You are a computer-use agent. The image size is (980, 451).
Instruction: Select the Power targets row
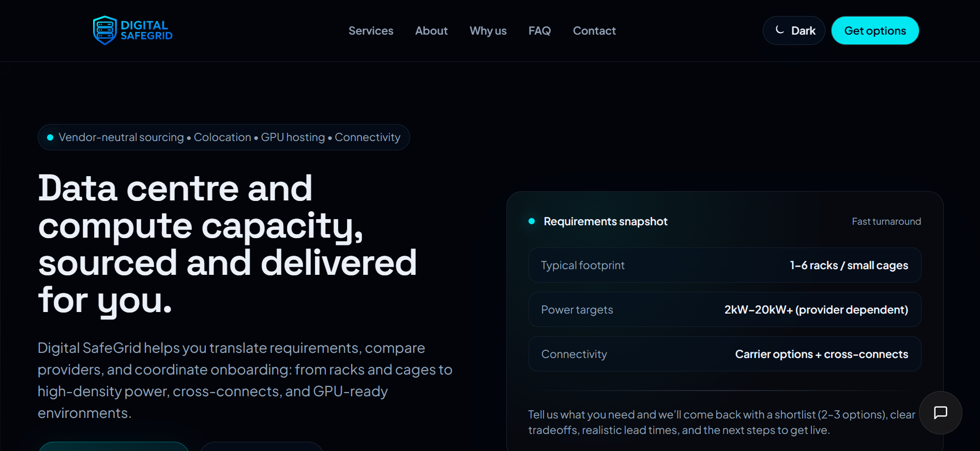(725, 310)
